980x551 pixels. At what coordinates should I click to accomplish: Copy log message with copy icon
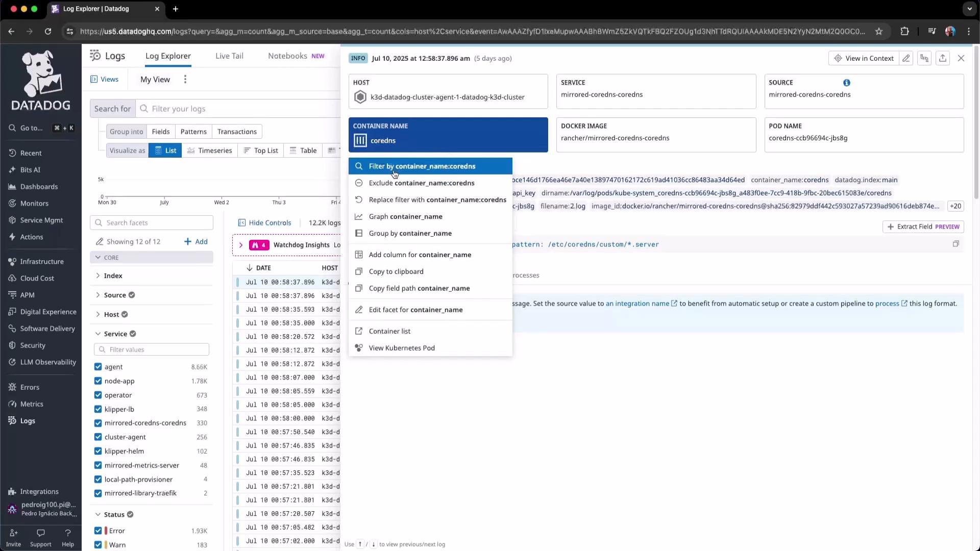[x=955, y=244]
